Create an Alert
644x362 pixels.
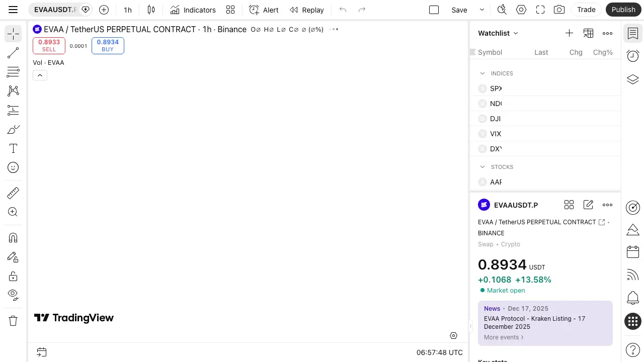[264, 10]
